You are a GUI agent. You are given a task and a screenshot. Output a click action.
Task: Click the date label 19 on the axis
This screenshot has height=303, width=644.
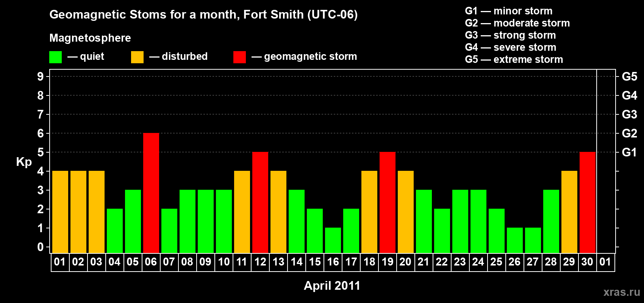tap(388, 262)
